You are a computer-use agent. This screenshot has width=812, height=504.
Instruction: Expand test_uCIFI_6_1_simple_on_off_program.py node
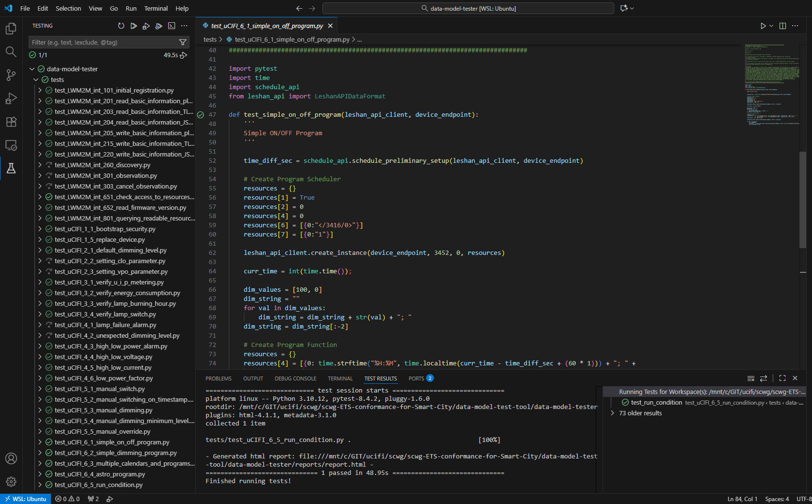click(x=40, y=442)
